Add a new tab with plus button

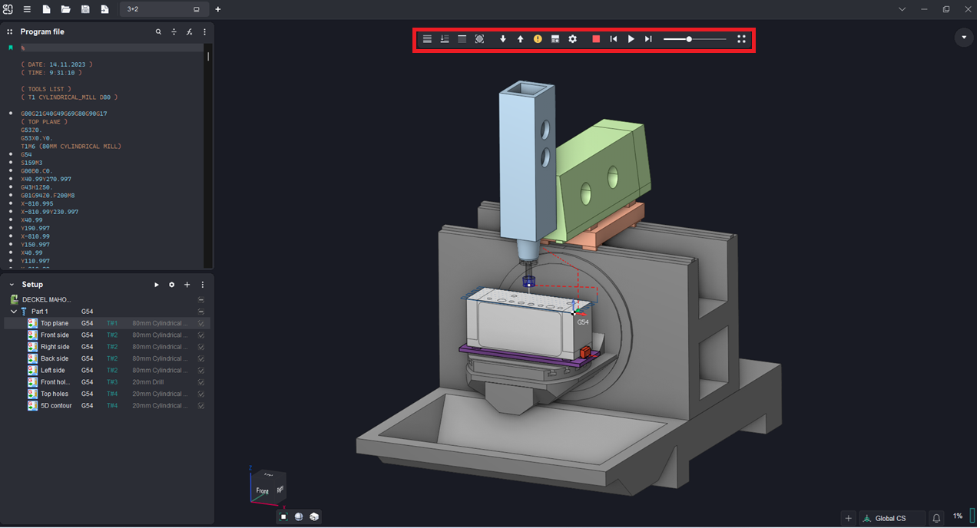click(218, 9)
